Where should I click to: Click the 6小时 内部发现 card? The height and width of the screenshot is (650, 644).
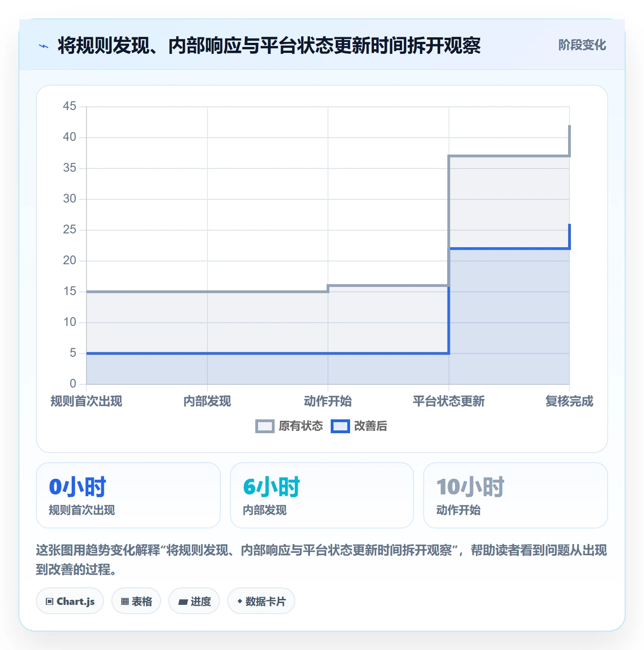click(322, 495)
